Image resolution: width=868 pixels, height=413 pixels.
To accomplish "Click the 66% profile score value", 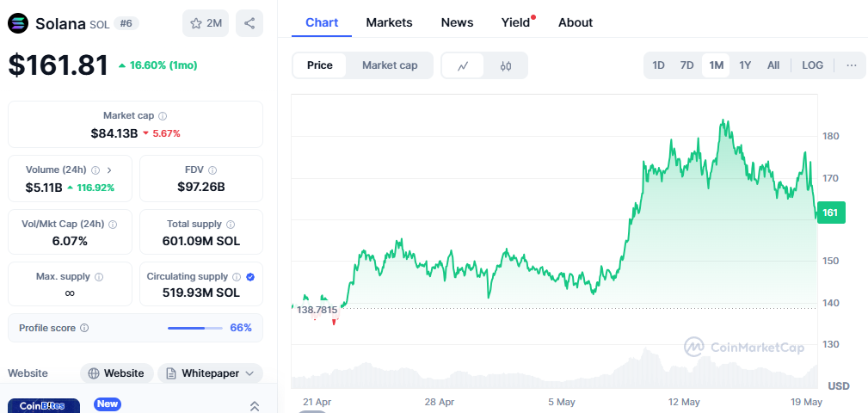I will point(241,328).
